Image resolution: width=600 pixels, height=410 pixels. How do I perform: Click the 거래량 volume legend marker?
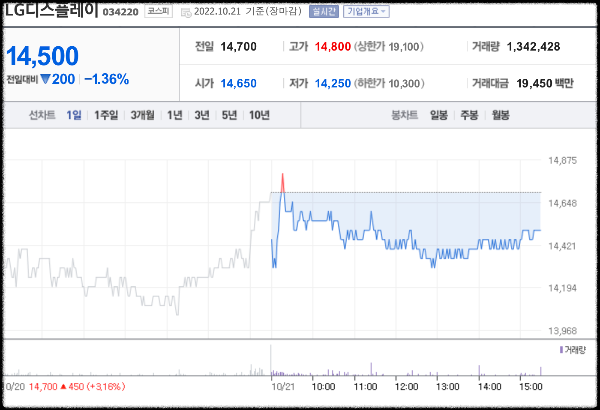point(561,350)
